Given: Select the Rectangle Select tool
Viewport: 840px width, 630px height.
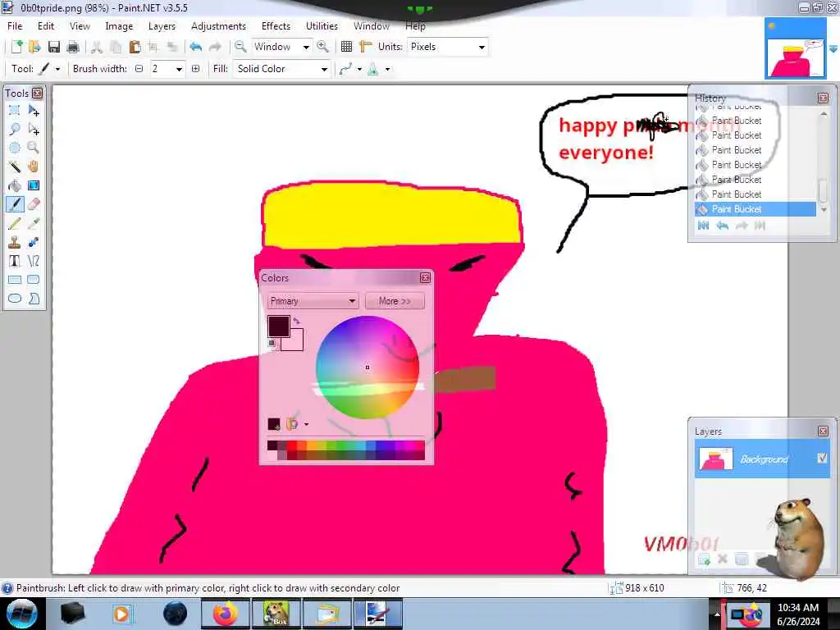Looking at the screenshot, I should (15, 111).
